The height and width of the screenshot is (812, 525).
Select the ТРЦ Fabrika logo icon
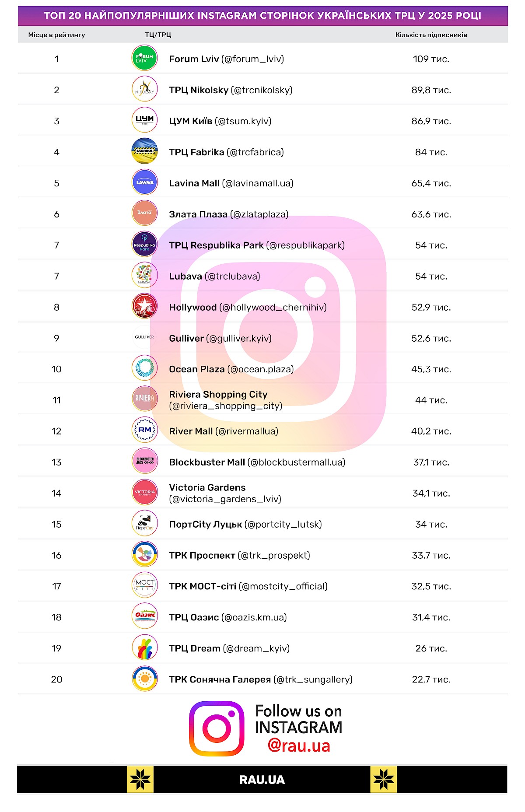tap(144, 151)
